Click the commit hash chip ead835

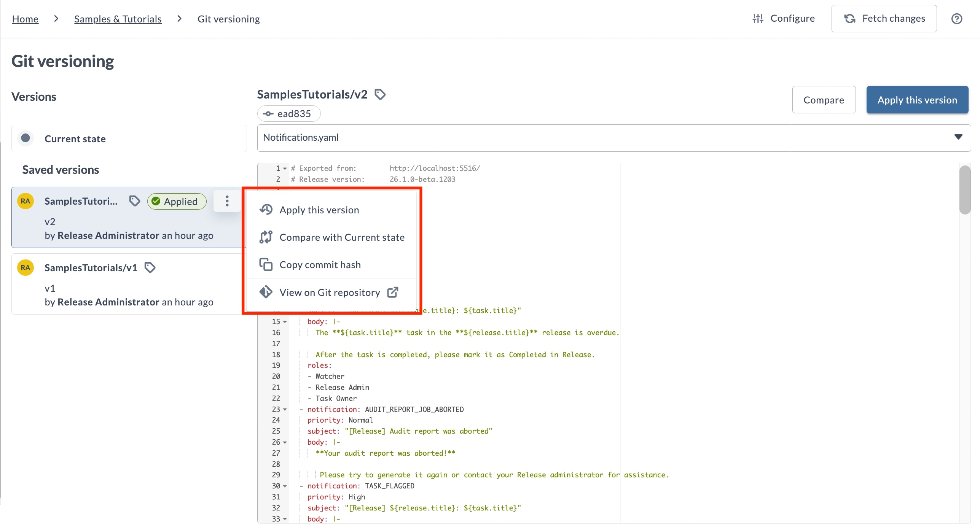point(288,114)
